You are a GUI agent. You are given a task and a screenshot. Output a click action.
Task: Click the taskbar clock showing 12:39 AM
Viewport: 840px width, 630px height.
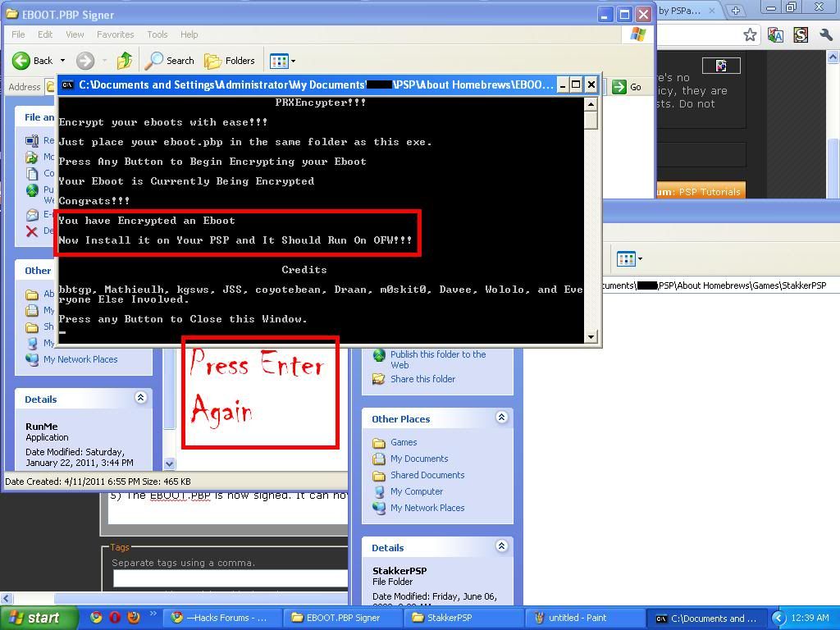click(810, 619)
